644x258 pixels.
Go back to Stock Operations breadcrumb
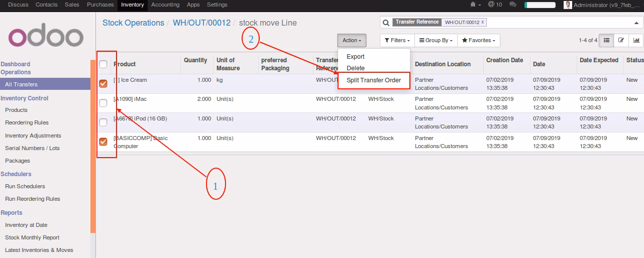[x=133, y=23]
